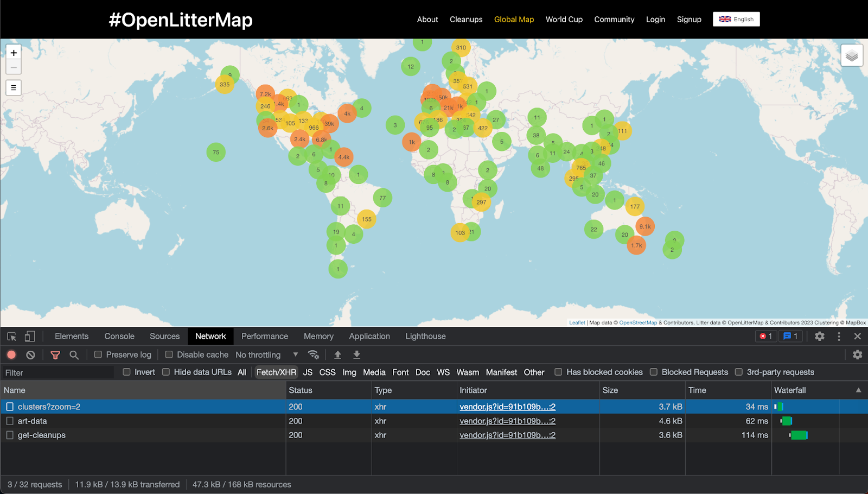Open the Cleanups nav menu item
The height and width of the screenshot is (494, 868).
466,20
